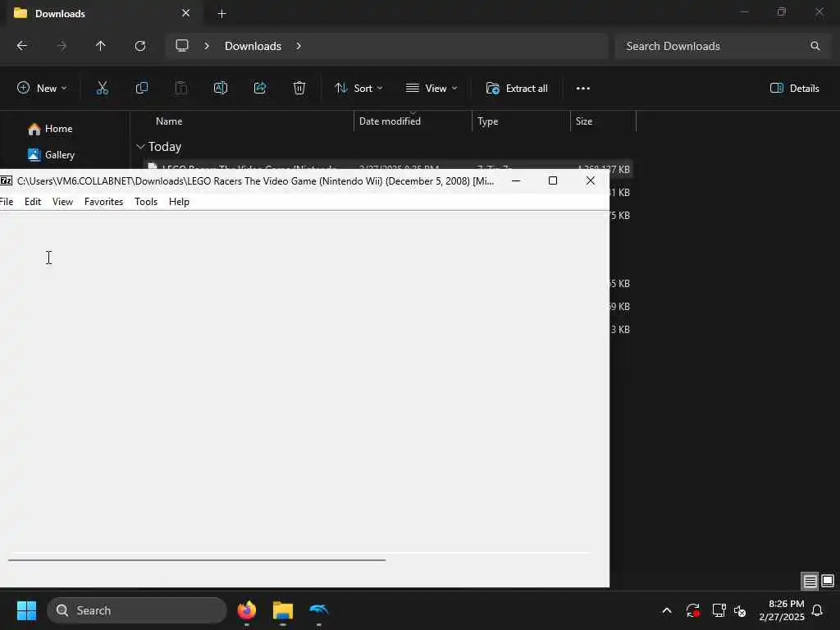Screen dimensions: 840x630
Task: Click the muted volume tray icon
Action: point(740,610)
